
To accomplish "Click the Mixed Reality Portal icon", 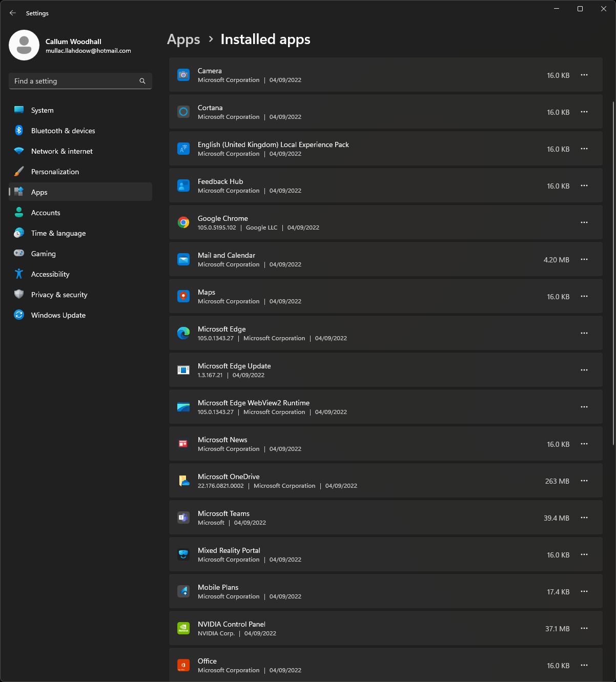I will point(183,554).
